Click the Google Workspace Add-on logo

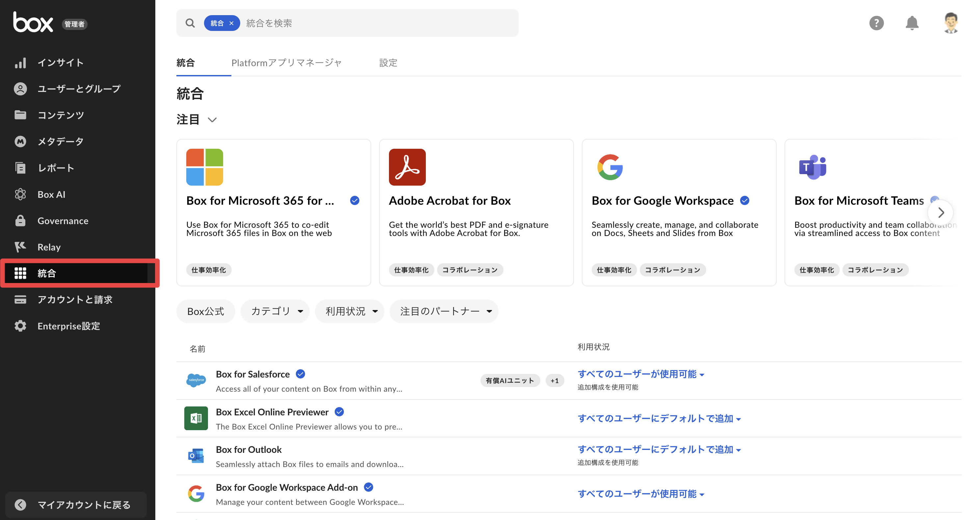[x=196, y=493]
